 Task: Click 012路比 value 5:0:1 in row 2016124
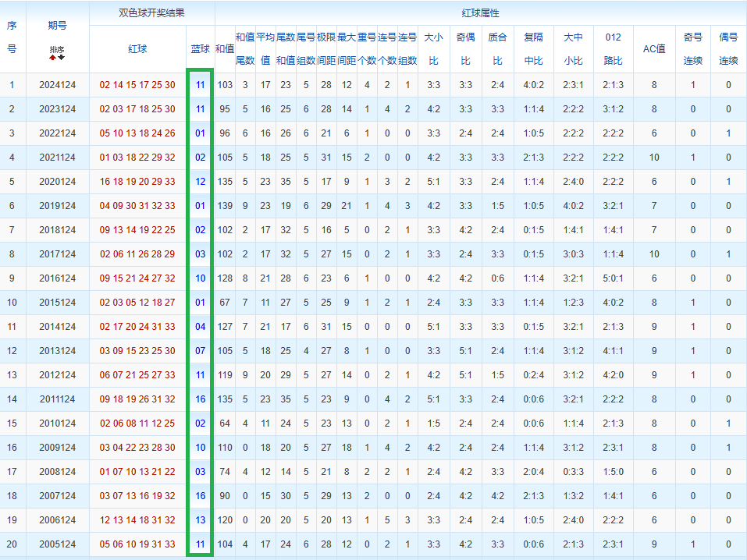tap(613, 278)
